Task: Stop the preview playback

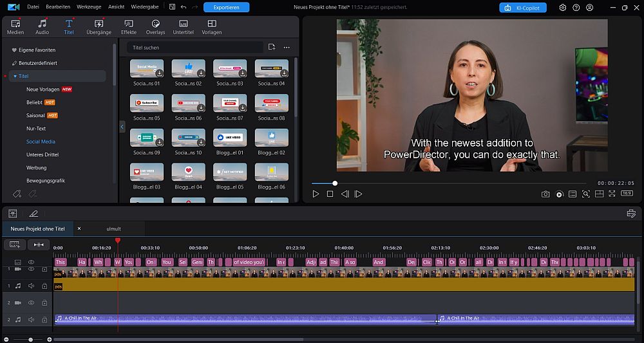Action: pyautogui.click(x=330, y=194)
